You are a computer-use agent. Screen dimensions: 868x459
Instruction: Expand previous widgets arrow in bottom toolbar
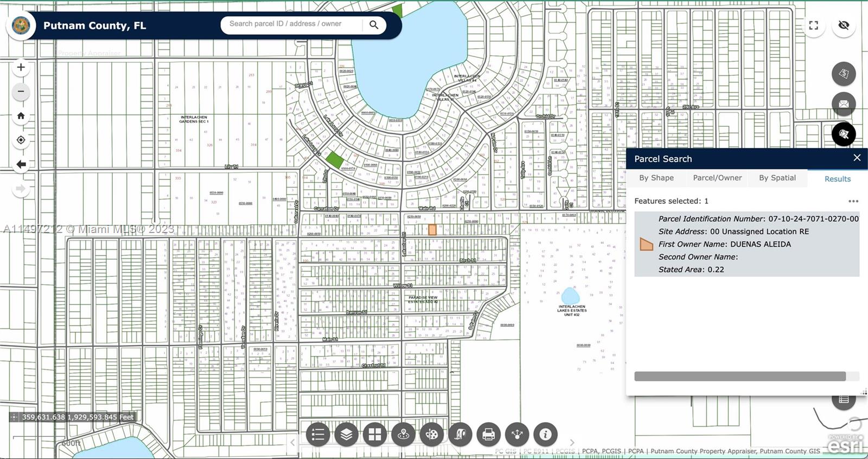(292, 442)
